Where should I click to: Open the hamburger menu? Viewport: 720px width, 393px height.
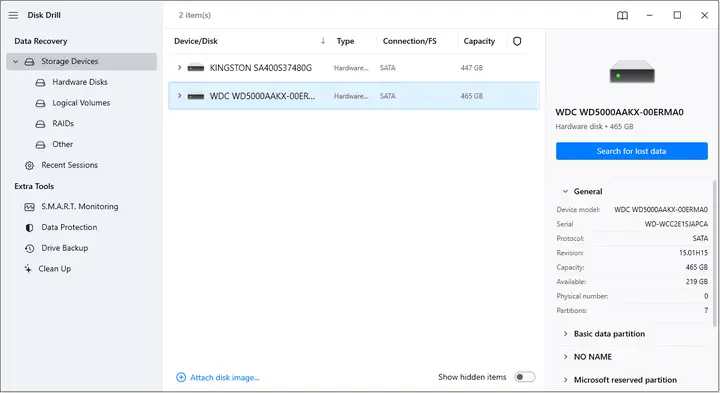[x=13, y=15]
